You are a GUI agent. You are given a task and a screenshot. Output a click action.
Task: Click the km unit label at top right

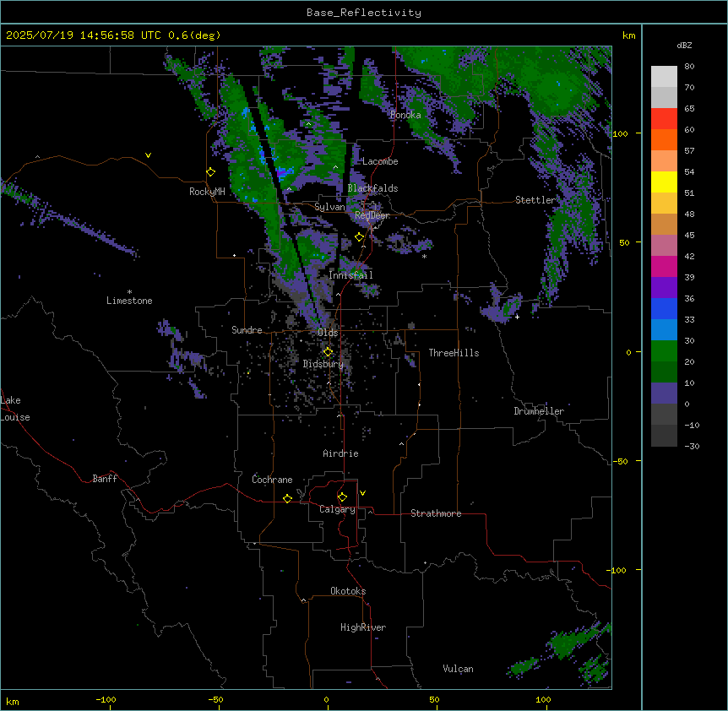[629, 35]
